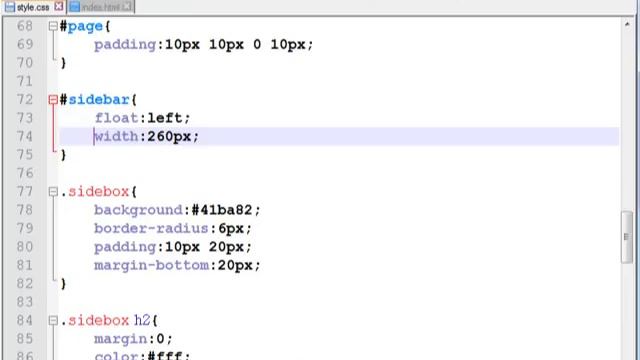Collapse the .sidebox h2 rule fold
The image size is (640, 360).
pos(53,320)
